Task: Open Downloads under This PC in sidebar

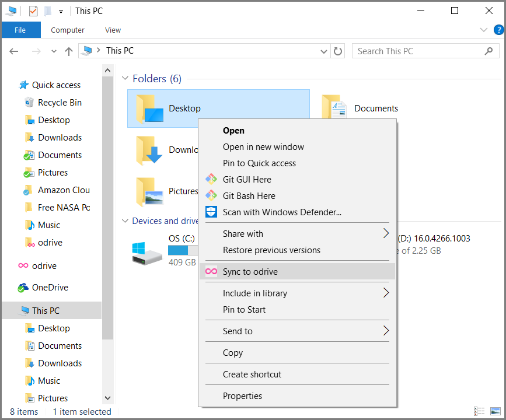Action: coord(60,363)
